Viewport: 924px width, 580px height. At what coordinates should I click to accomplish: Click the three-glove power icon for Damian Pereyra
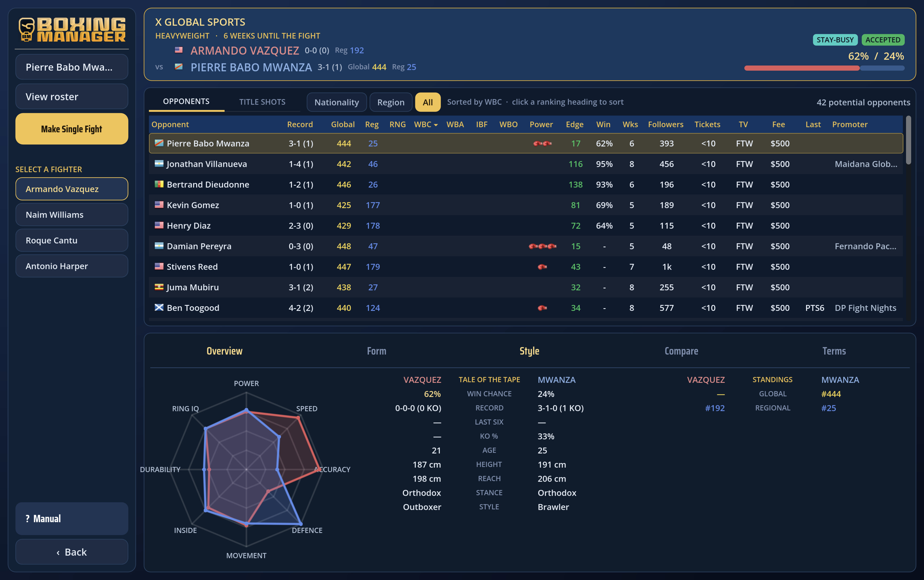(x=542, y=246)
